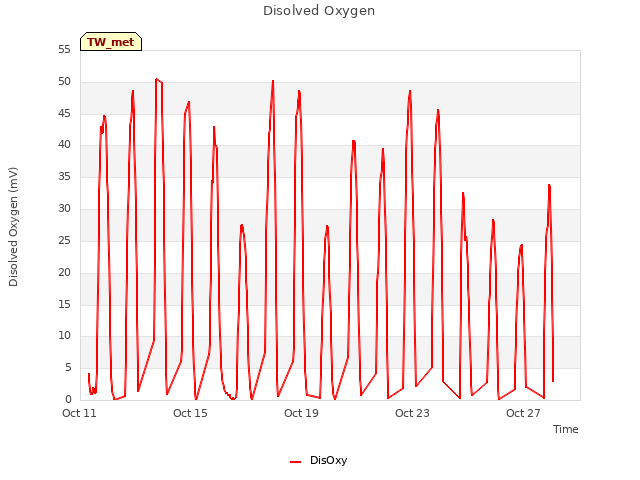
Task: Click the 25 y-axis tick label
Action: click(x=64, y=240)
